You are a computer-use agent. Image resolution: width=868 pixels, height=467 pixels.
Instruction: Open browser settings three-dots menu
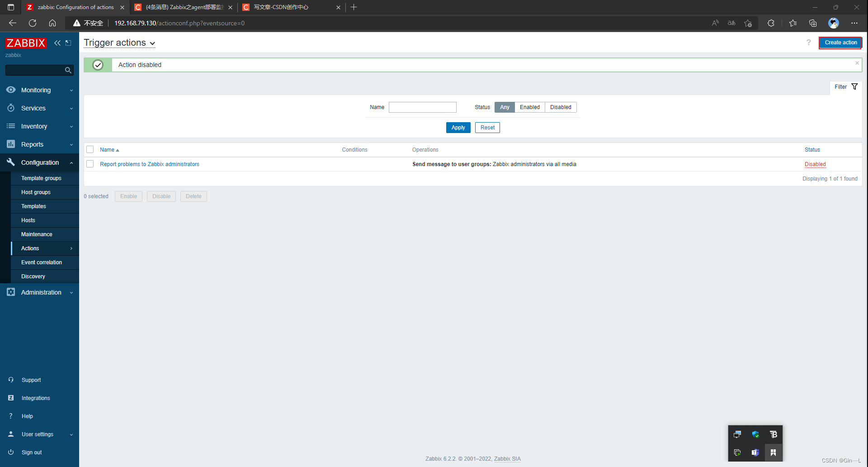coord(854,23)
